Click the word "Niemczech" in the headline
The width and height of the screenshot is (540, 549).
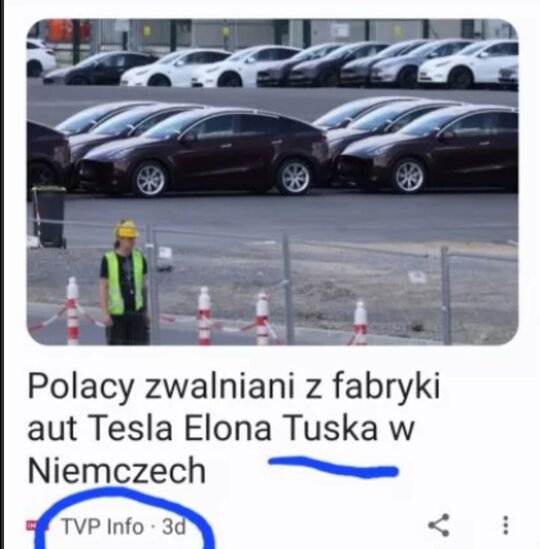point(117,470)
